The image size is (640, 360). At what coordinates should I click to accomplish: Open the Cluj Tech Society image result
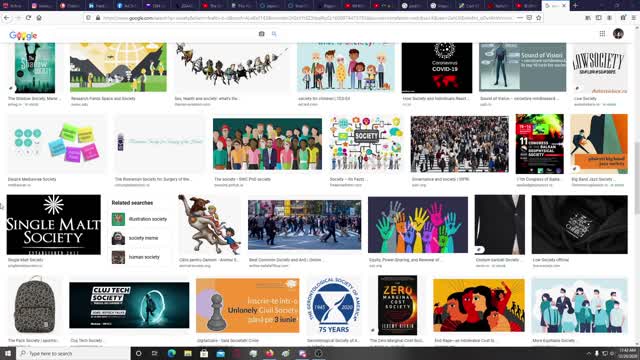[x=129, y=305]
